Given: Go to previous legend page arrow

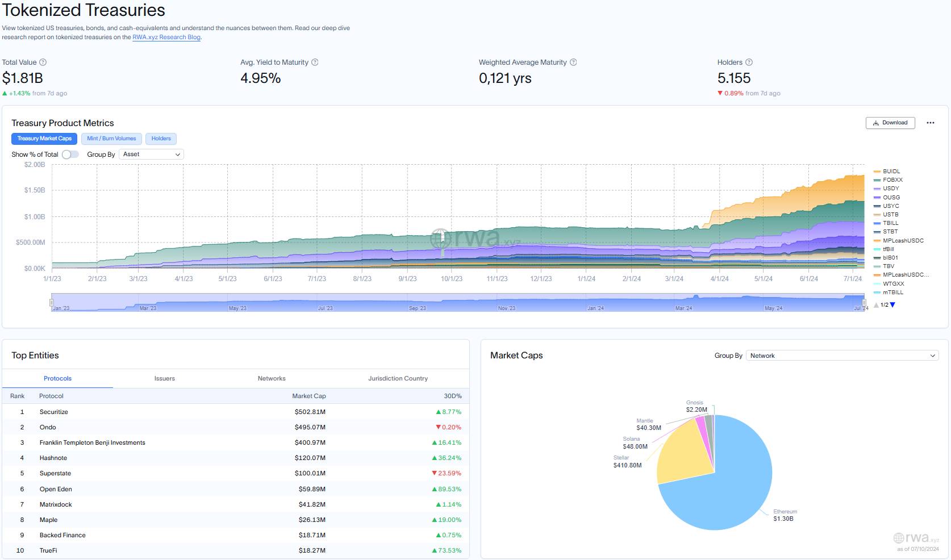Looking at the screenshot, I should tap(876, 305).
